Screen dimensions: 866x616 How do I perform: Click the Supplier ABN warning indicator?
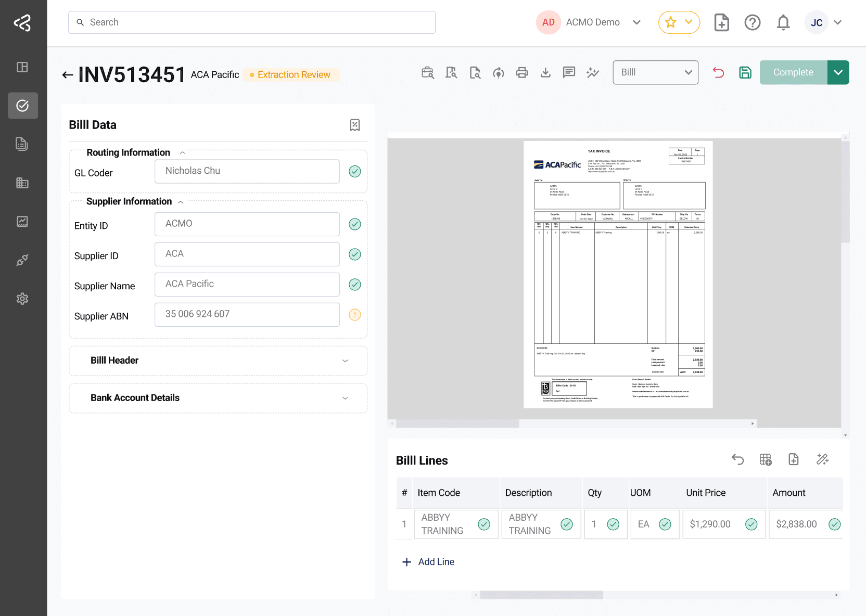pos(355,315)
